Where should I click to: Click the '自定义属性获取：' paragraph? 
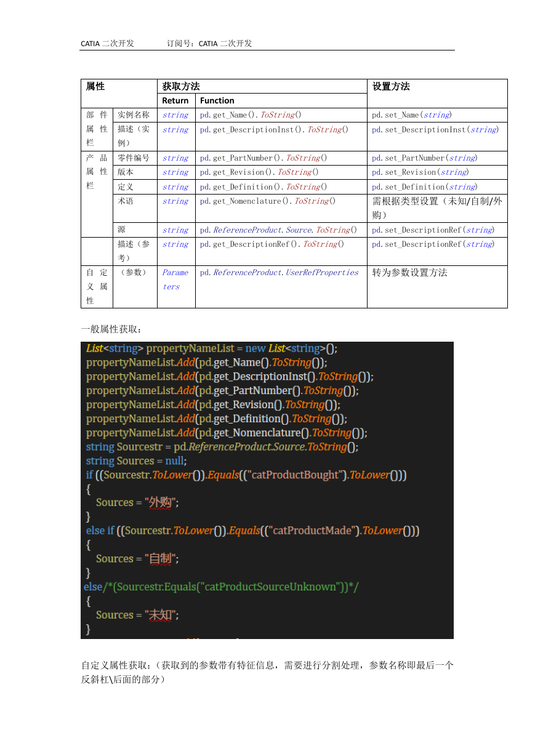[267, 666]
